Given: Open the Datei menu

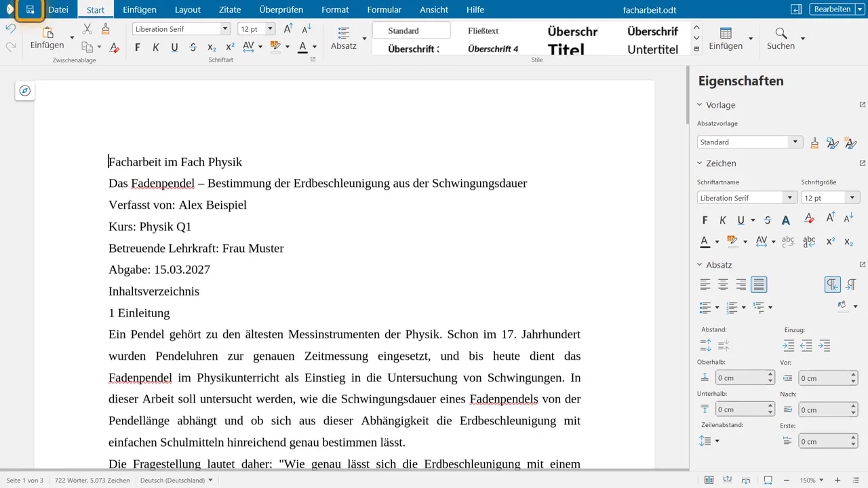Looking at the screenshot, I should [x=58, y=9].
